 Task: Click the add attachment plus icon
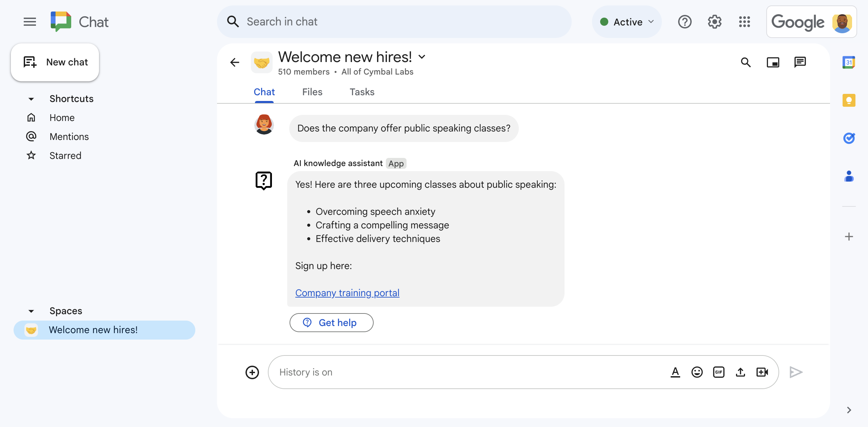(x=252, y=372)
